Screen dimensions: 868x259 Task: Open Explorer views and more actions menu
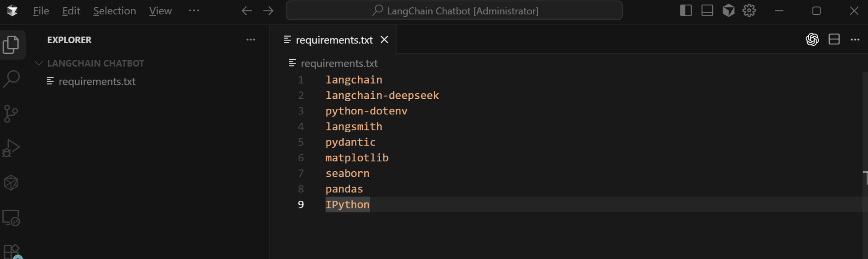click(x=250, y=40)
